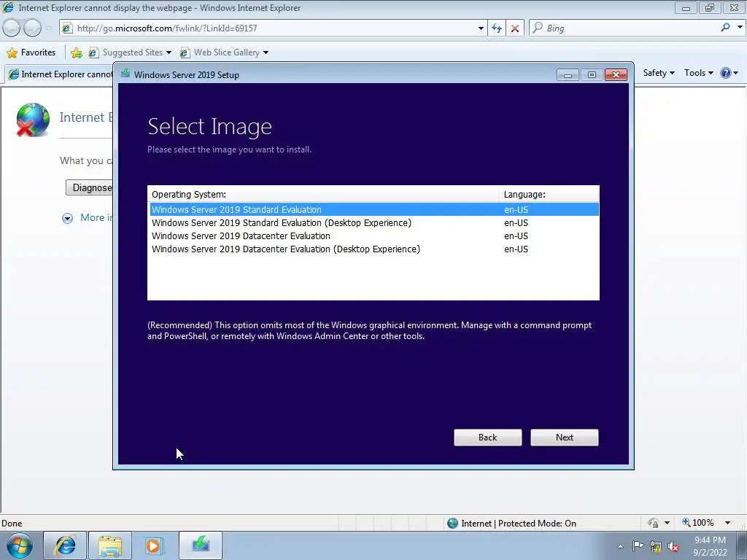
Task: Show hidden tray icons arrow
Action: click(620, 546)
